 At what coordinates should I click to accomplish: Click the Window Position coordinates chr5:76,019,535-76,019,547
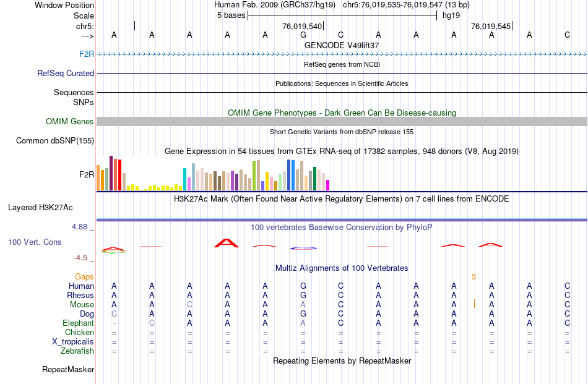tap(392, 5)
